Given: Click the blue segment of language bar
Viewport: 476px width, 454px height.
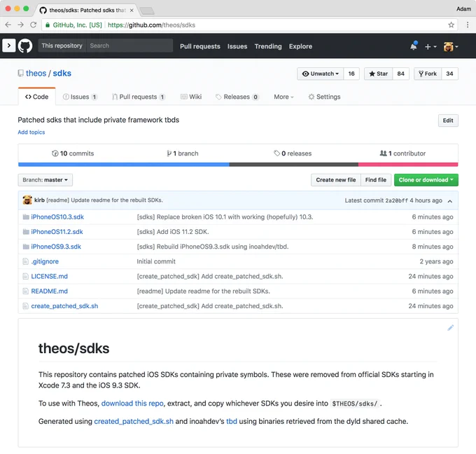Looking at the screenshot, I should [x=124, y=165].
